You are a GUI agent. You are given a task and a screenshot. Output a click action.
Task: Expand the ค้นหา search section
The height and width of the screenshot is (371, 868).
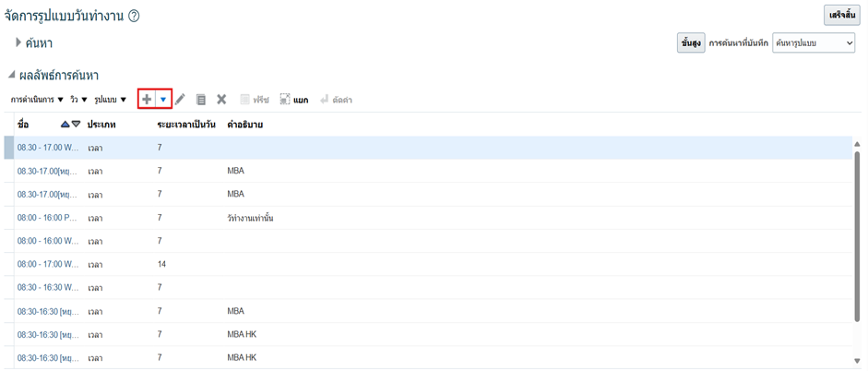coord(18,42)
